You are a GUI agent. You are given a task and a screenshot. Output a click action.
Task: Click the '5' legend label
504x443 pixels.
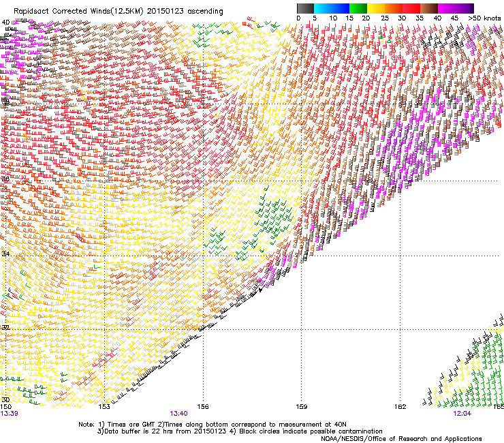pyautogui.click(x=315, y=18)
